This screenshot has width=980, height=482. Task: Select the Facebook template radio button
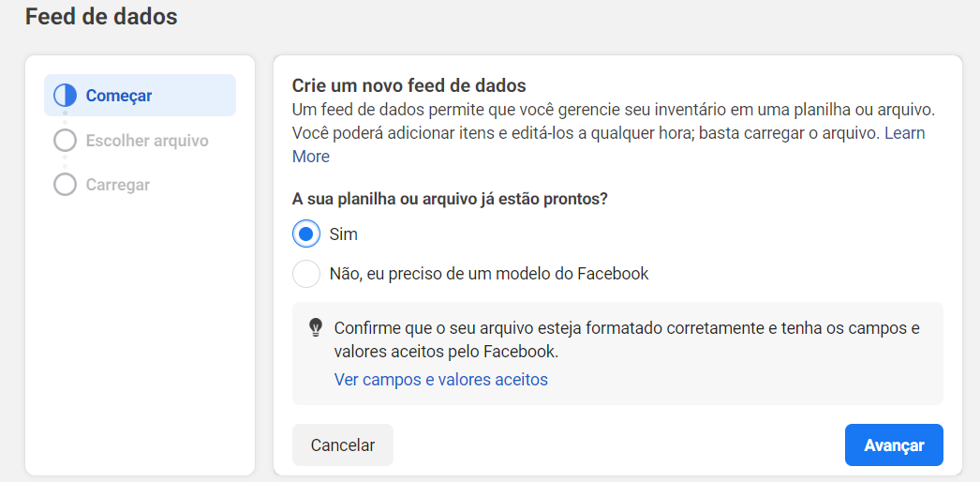(305, 274)
